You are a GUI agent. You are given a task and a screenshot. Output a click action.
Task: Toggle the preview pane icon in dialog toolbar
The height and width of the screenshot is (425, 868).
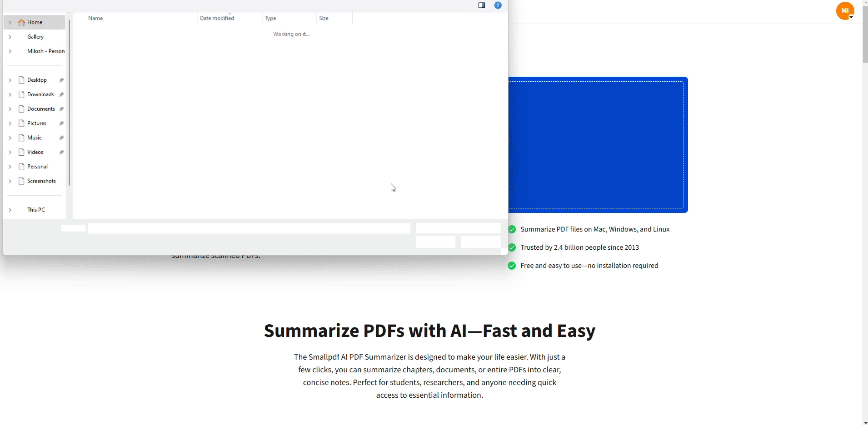(x=482, y=5)
